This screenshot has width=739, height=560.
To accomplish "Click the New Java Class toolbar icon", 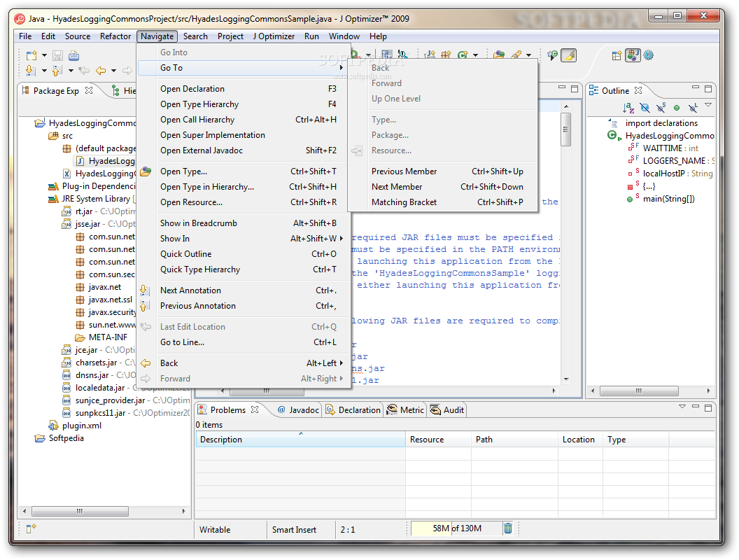I will 463,55.
